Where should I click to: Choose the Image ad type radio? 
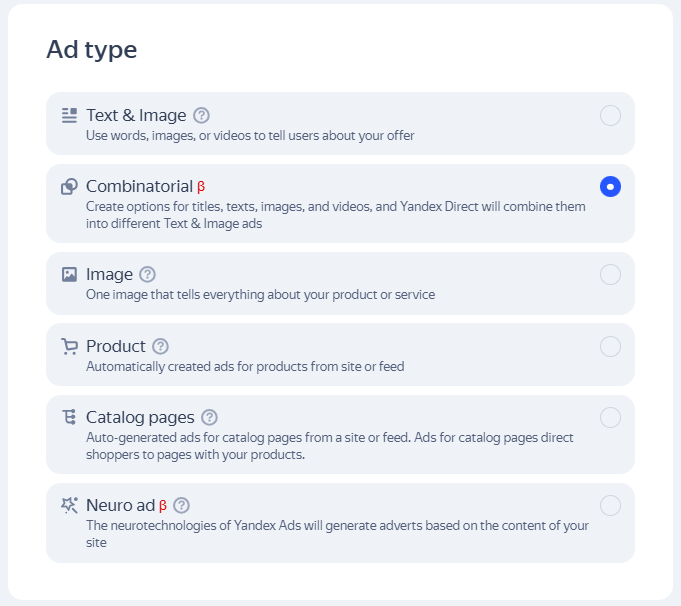(x=610, y=274)
